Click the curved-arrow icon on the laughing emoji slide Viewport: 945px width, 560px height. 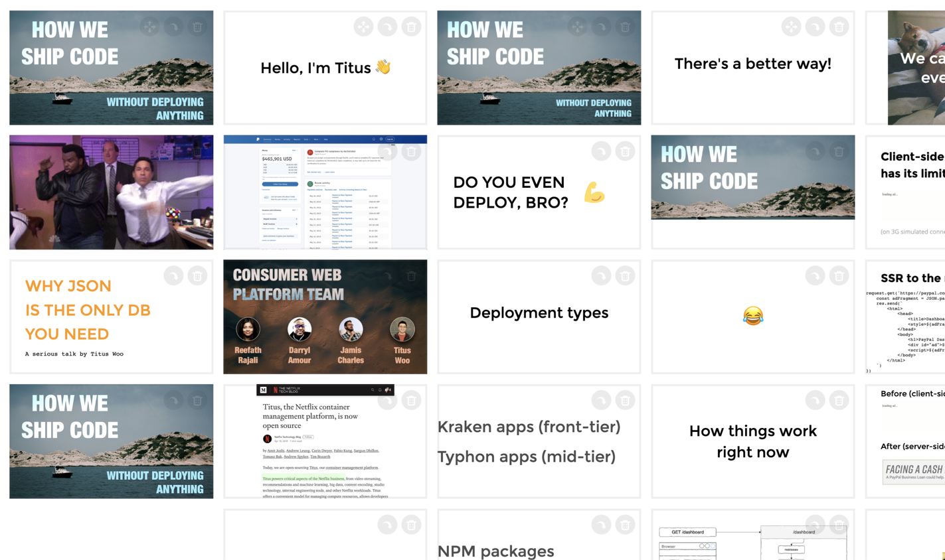coord(815,275)
